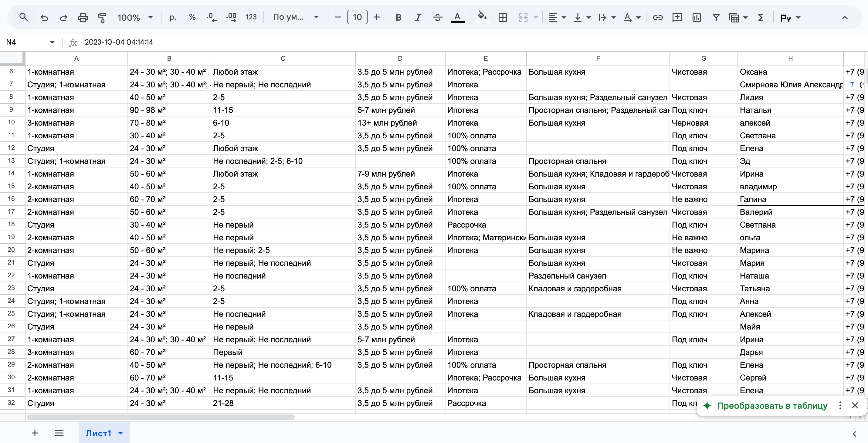Open more number formats (123)
The width and height of the screenshot is (868, 443).
251,17
